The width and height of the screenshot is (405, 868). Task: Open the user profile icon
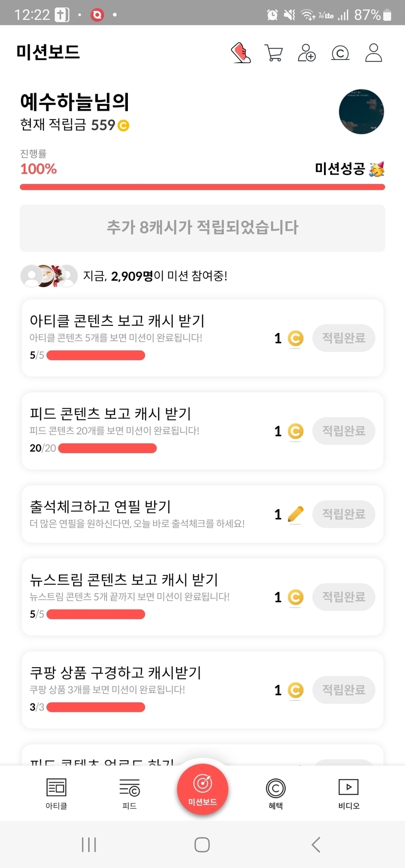point(373,53)
